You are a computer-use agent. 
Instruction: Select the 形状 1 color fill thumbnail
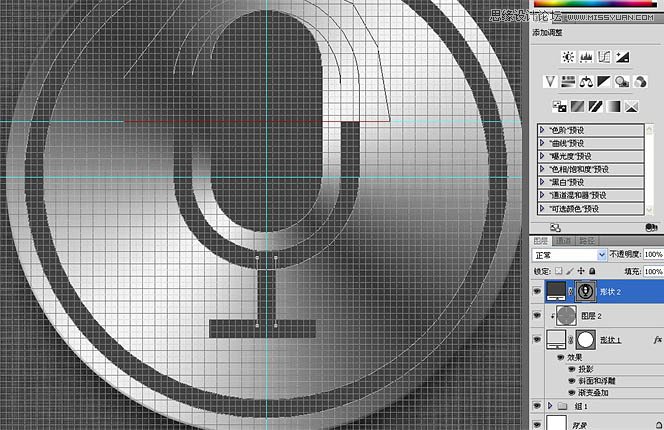point(556,340)
